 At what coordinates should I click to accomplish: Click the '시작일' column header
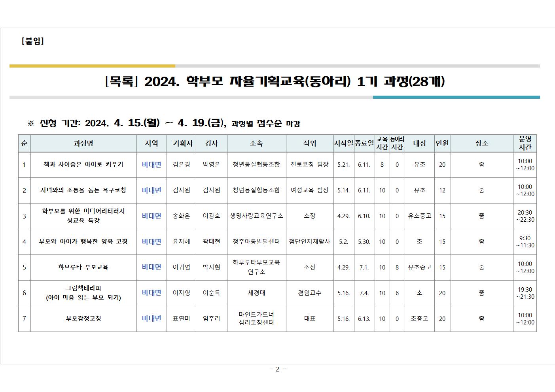click(x=344, y=143)
